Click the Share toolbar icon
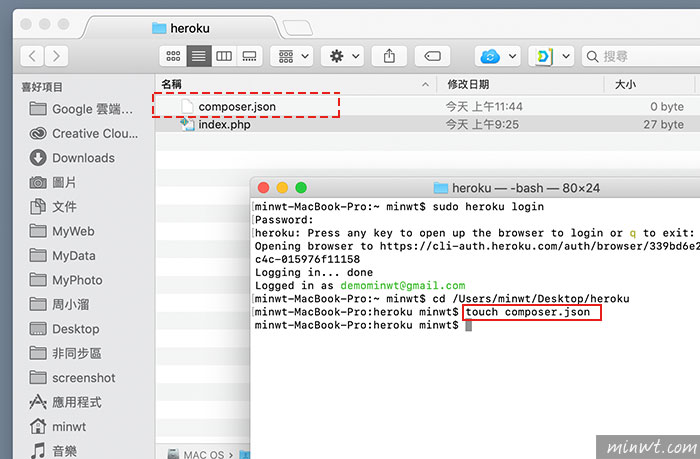Image resolution: width=700 pixels, height=459 pixels. 389,56
